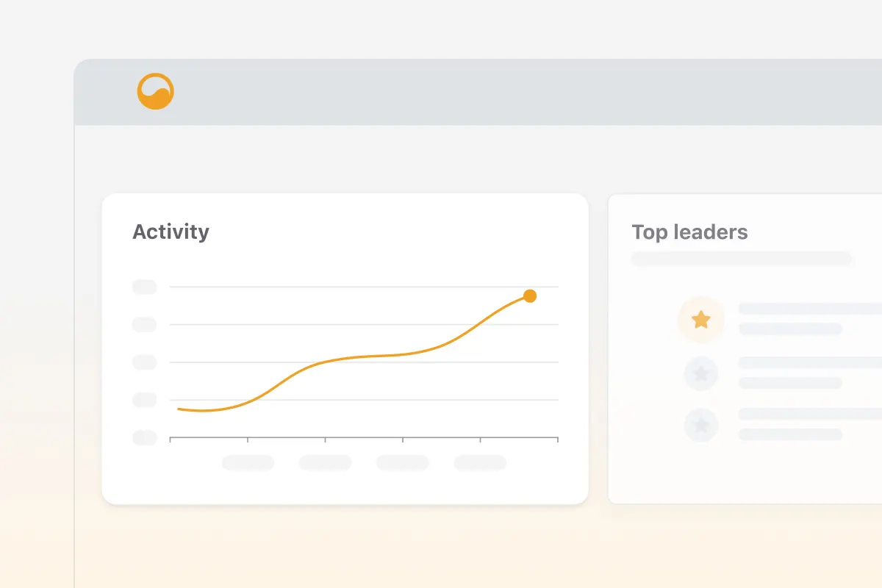
Task: Select the third x-axis label pill from left
Action: 403,462
